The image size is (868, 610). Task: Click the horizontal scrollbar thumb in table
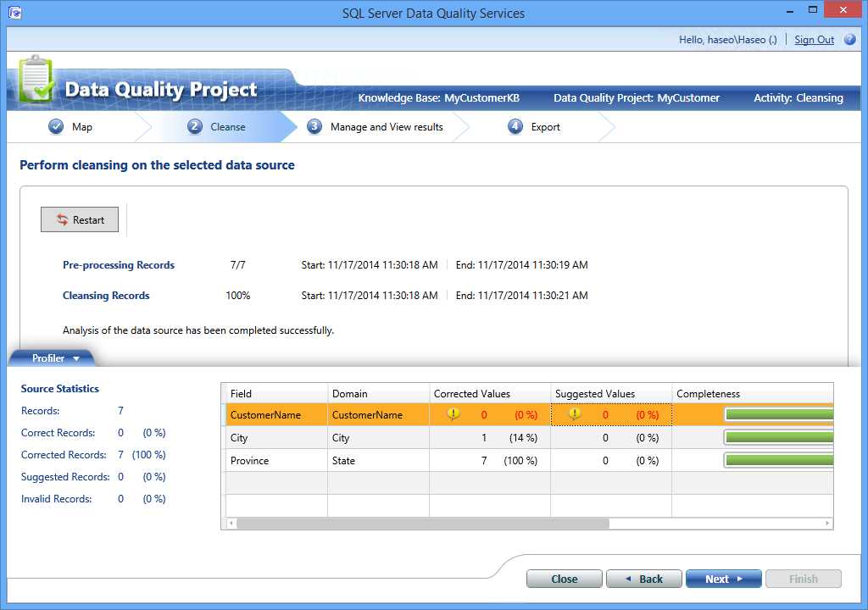coord(423,523)
